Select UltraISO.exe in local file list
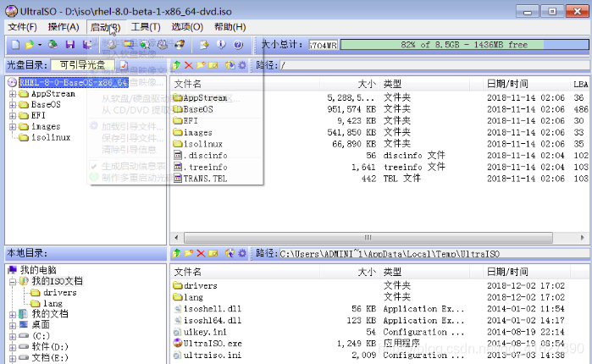The width and height of the screenshot is (592, 364). click(213, 343)
